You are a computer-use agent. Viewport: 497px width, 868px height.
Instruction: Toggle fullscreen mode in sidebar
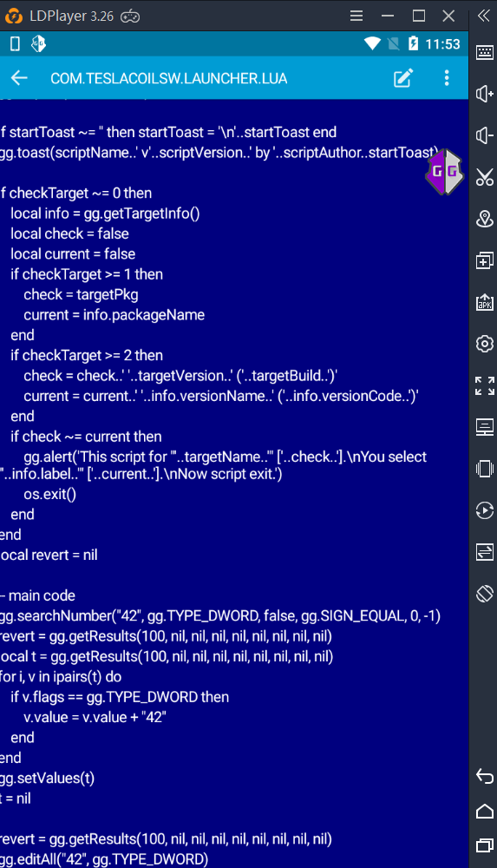(485, 385)
